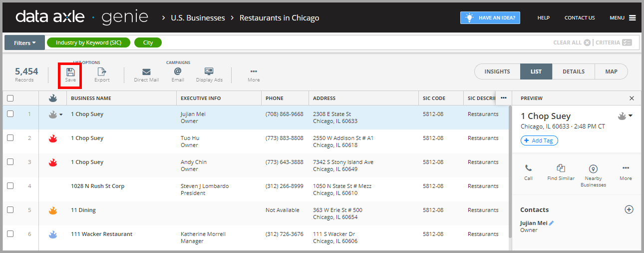Image resolution: width=644 pixels, height=253 pixels.
Task: Click the list vertical scrollbar
Action: pos(510,171)
